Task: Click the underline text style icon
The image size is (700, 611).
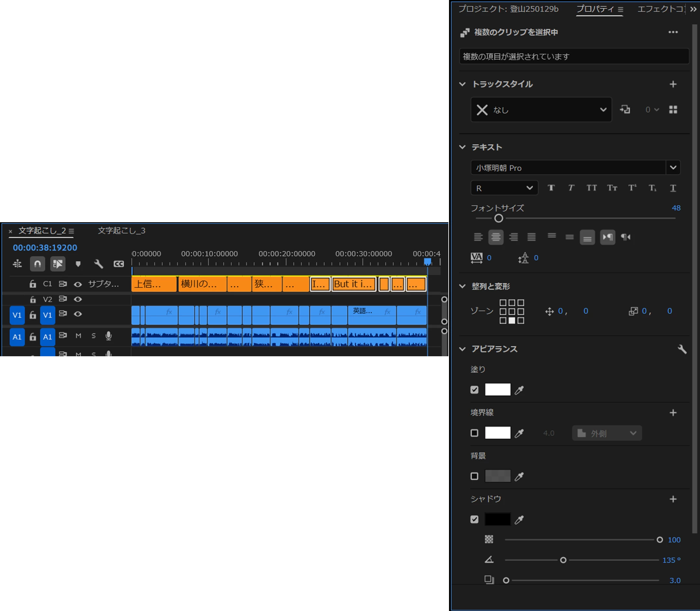Action: pos(673,188)
